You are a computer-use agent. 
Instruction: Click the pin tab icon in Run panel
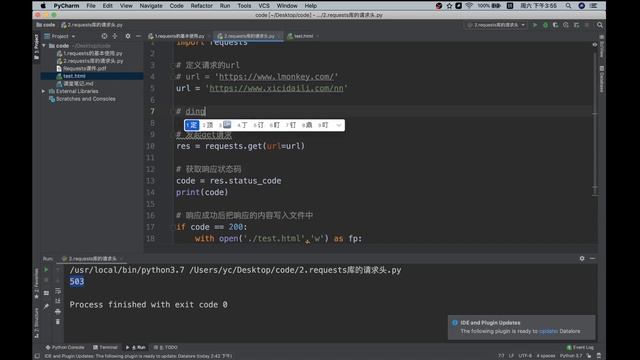pos(46,306)
